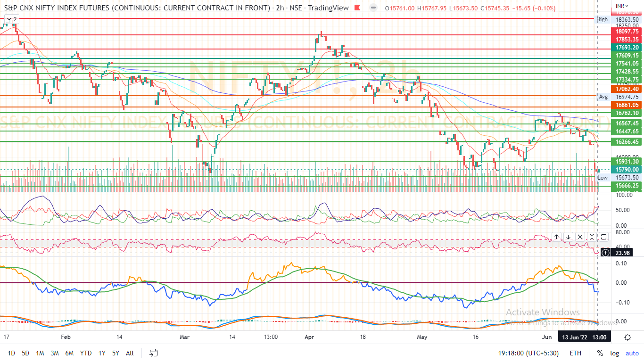Click the 16567.45 price label
The height and width of the screenshot is (362, 644).
click(627, 123)
